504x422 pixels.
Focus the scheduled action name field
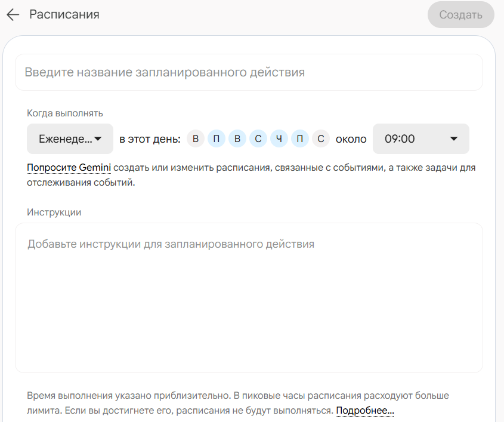[x=249, y=72]
